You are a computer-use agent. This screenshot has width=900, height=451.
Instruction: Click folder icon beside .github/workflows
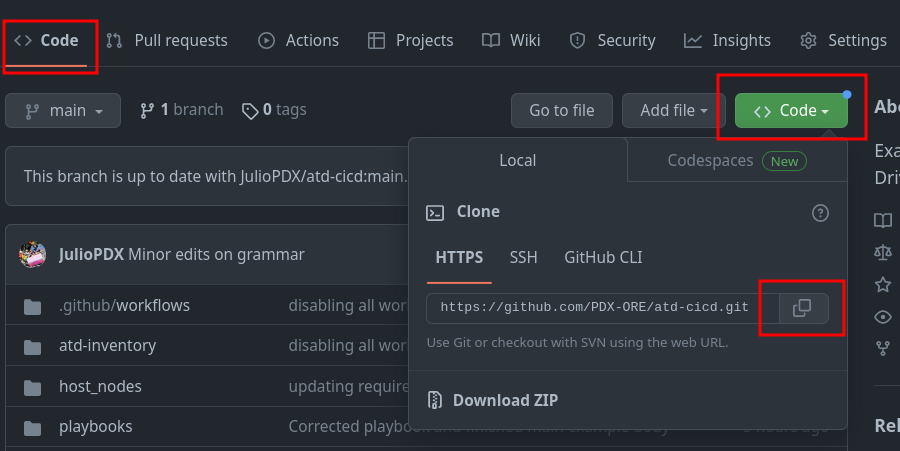32,307
